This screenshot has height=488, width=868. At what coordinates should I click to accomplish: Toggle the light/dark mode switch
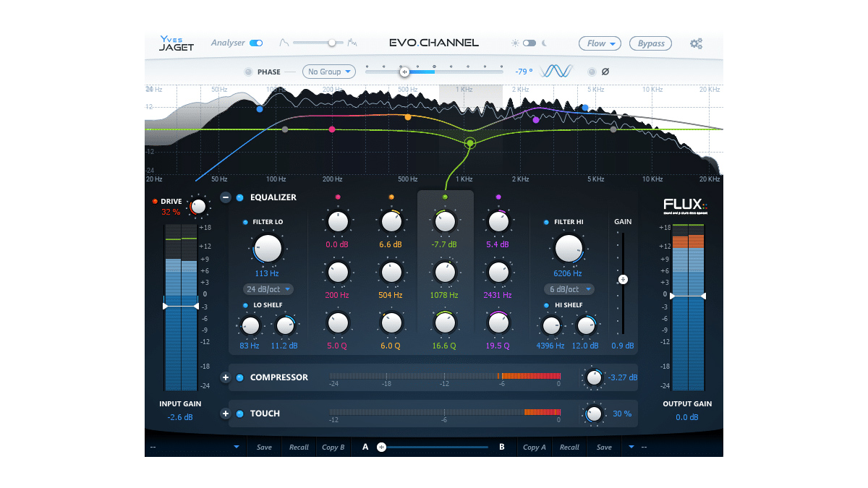click(x=530, y=43)
